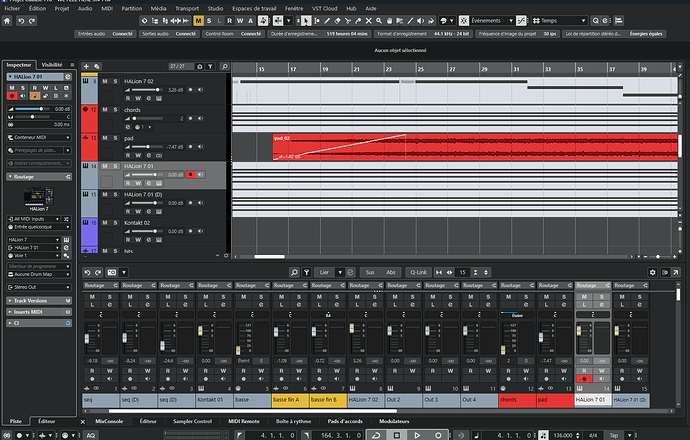Open the Stereo Out output dropdown

(x=39, y=287)
